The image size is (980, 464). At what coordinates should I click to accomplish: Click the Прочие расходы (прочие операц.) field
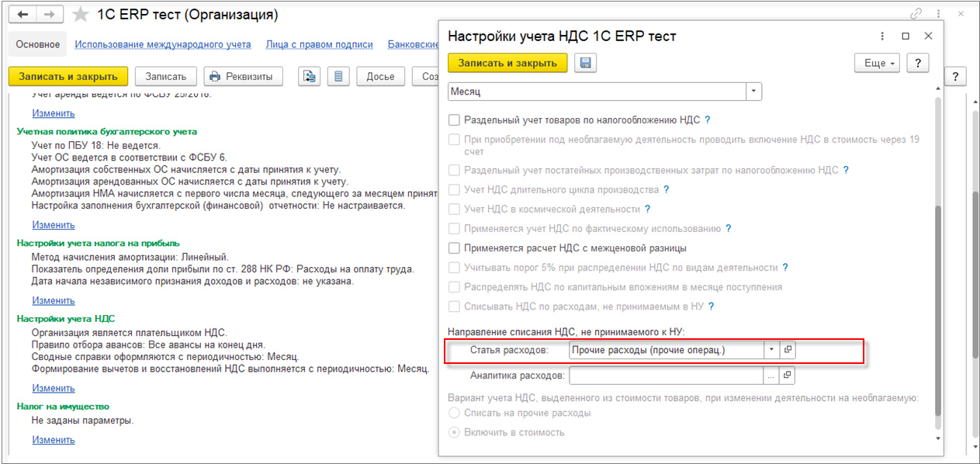[667, 350]
